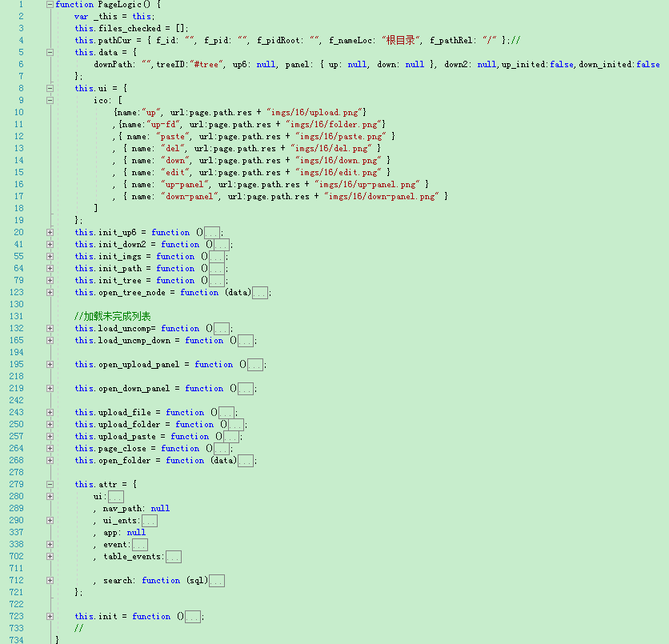Click line number 1 in the gutter
Screen dimensions: 669x644
(x=21, y=4)
